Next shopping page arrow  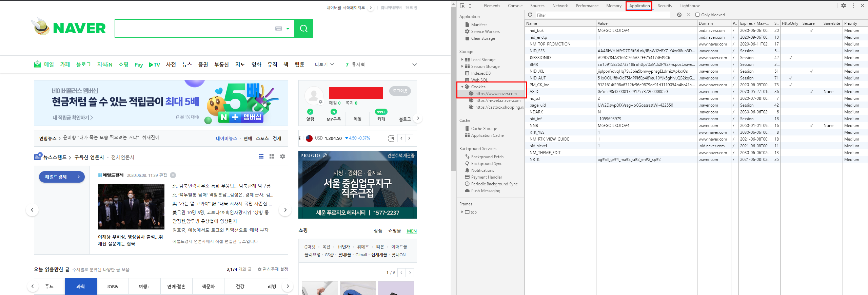pos(410,273)
